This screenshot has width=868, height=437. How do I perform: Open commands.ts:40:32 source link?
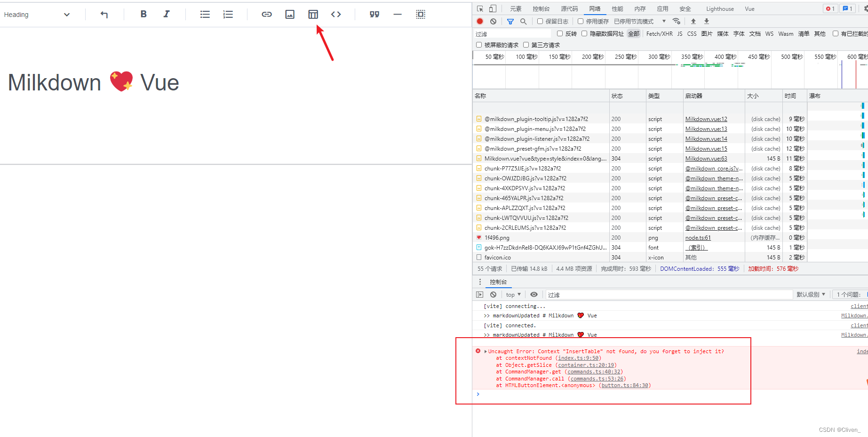pos(594,372)
